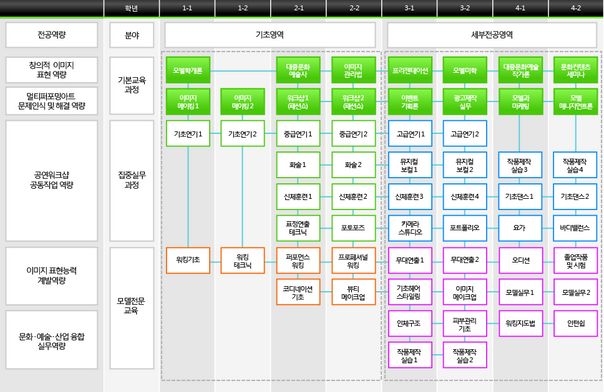
Task: Select the 3-2 semester column header
Action: pyautogui.click(x=465, y=8)
